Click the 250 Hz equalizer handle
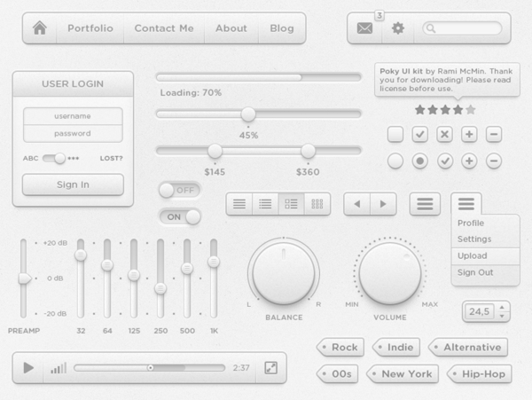Screen dimensions: 532x400 [160, 288]
